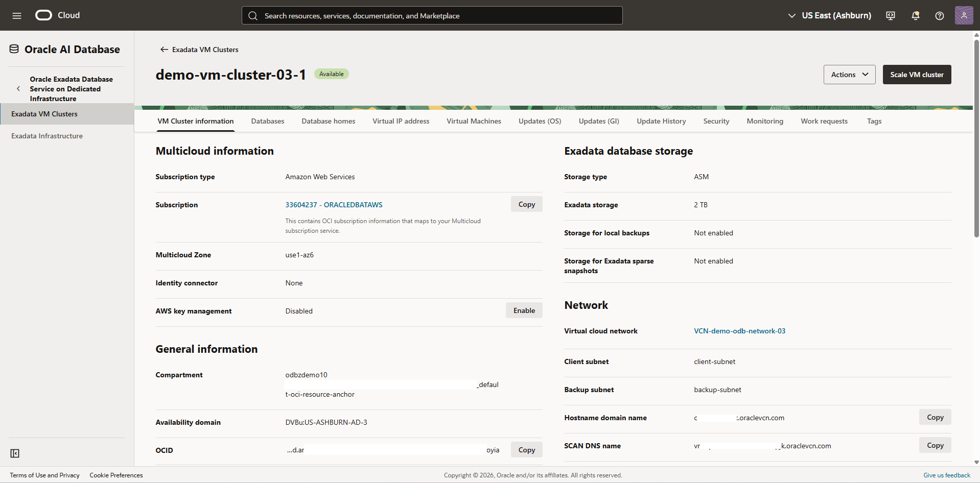The height and width of the screenshot is (483, 980).
Task: Click the search magnifier icon
Action: click(253, 16)
